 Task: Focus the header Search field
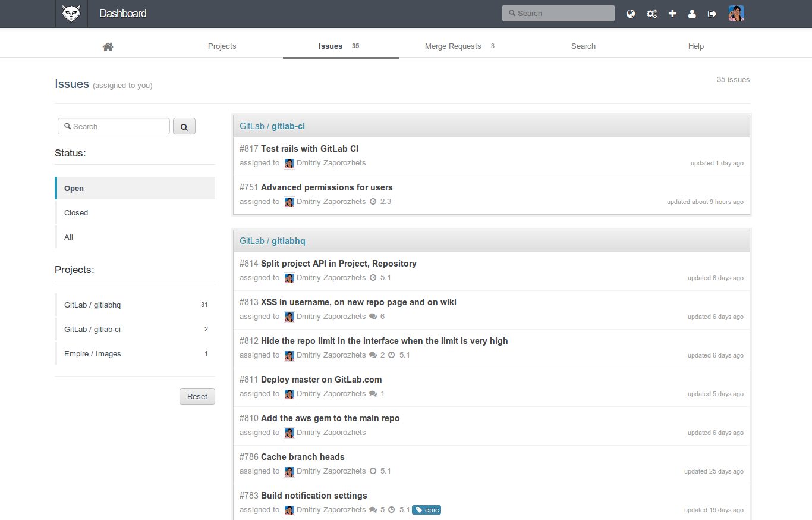tap(558, 13)
